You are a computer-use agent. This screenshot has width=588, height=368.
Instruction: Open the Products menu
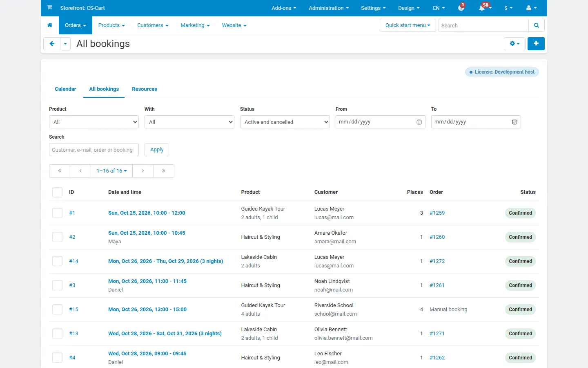pos(111,25)
